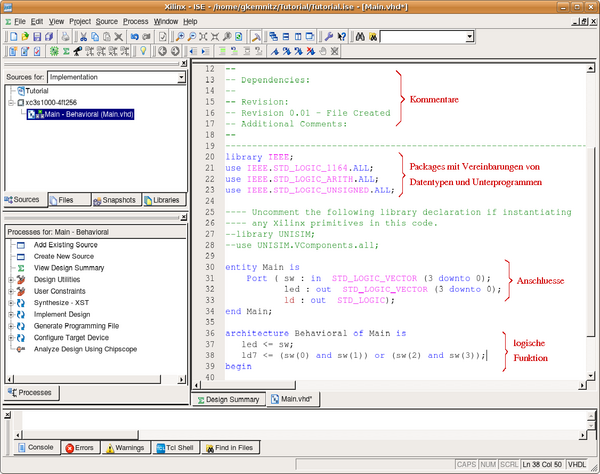Open the Process menu

point(135,21)
